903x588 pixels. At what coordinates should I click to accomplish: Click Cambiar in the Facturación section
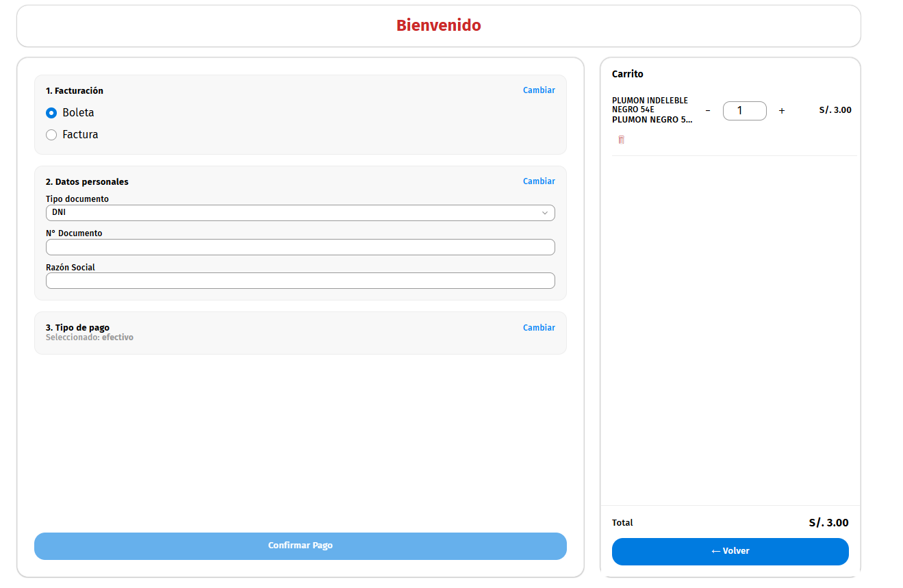(x=539, y=90)
